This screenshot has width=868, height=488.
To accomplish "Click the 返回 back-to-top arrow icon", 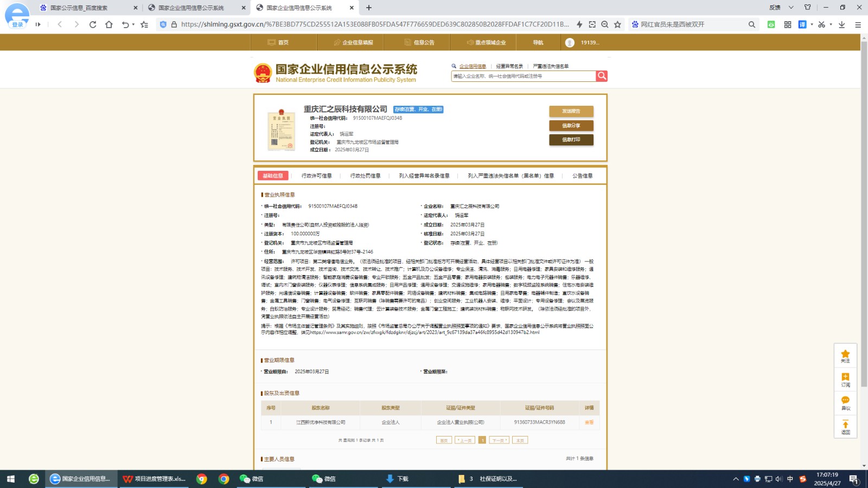I will pyautogui.click(x=845, y=427).
